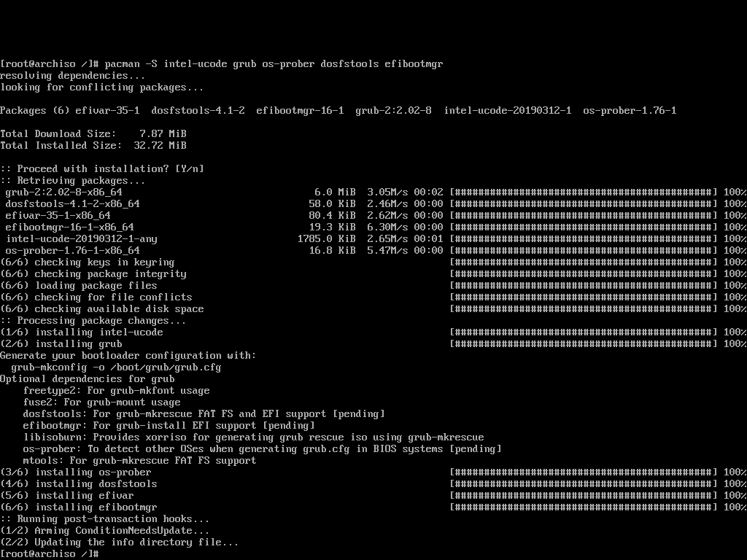Click grub-2:2.02-8 in the Packages list
747x560 pixels.
[393, 111]
